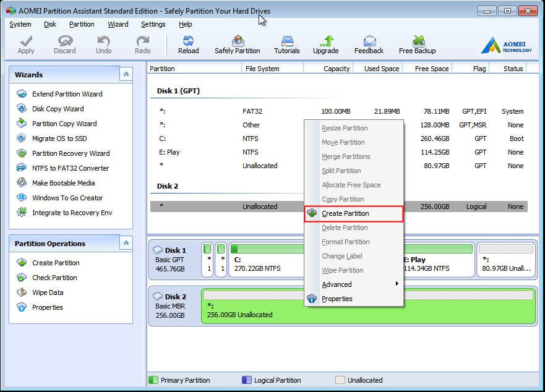Sort by the Status column header

pyautogui.click(x=508, y=69)
